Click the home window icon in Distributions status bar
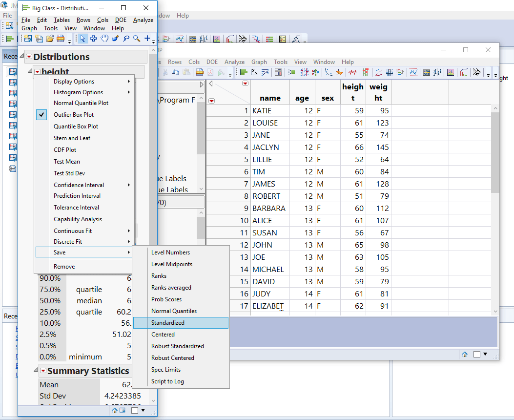514x420 pixels. coord(115,411)
